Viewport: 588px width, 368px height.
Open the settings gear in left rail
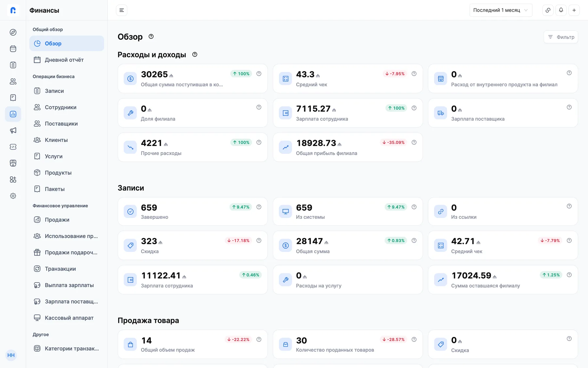[x=13, y=196]
